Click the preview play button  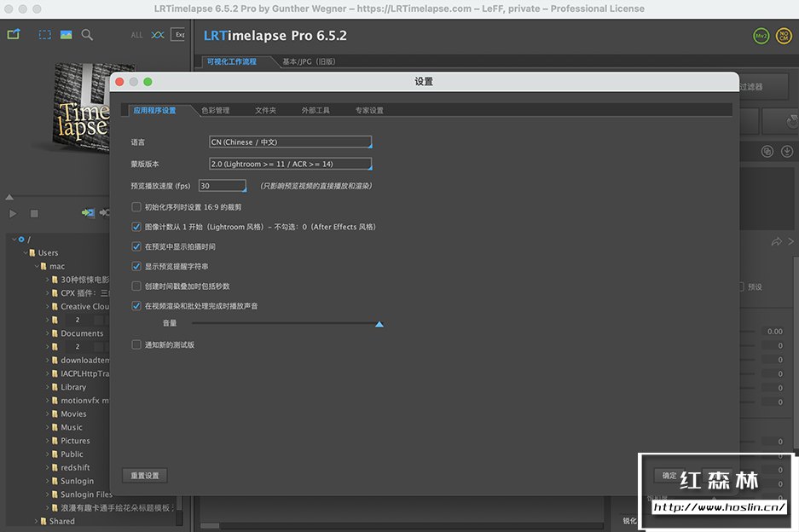coord(14,213)
